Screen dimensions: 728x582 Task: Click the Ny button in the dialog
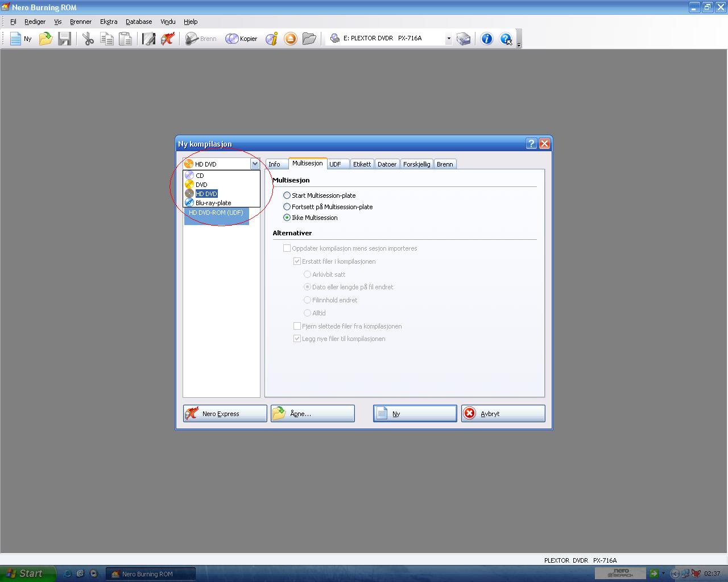coord(415,413)
